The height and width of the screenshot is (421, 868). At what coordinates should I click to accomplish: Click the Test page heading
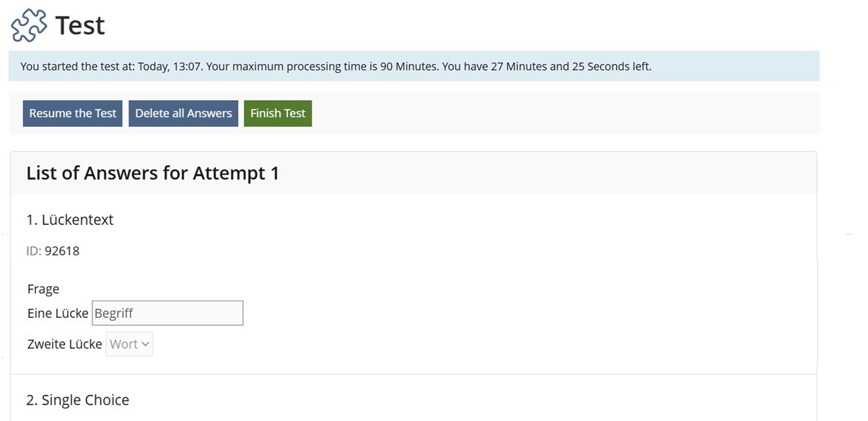click(80, 26)
